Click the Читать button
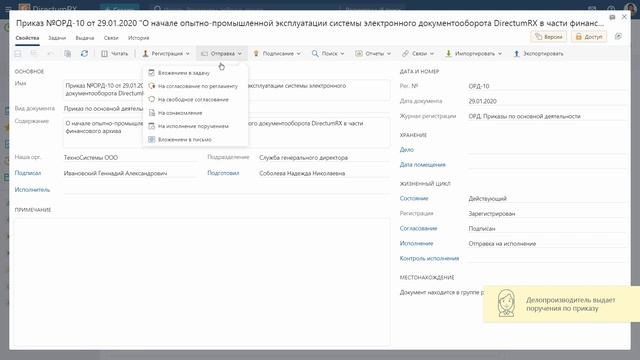640x360 pixels. (x=115, y=53)
